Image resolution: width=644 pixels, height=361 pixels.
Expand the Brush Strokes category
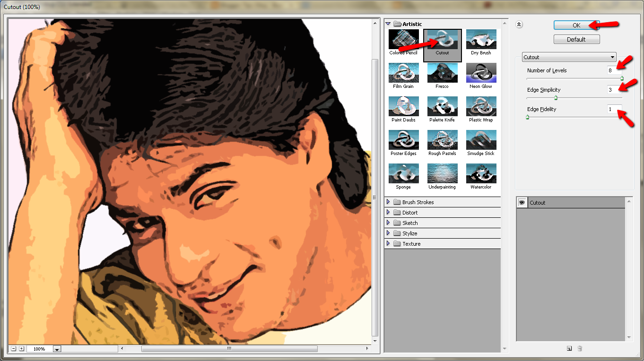(389, 202)
